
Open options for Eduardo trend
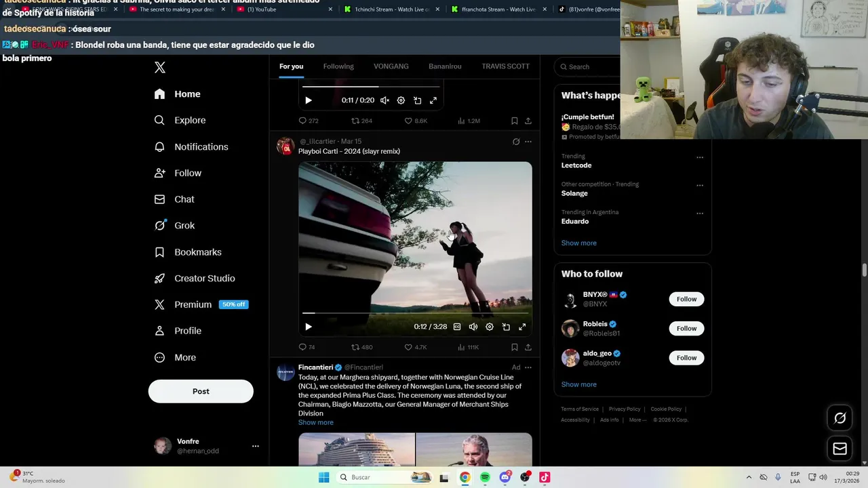700,213
